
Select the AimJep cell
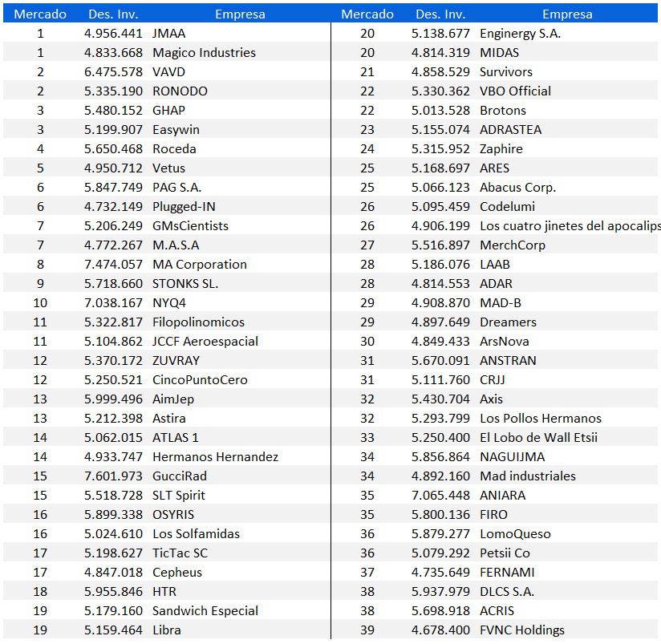click(x=173, y=399)
